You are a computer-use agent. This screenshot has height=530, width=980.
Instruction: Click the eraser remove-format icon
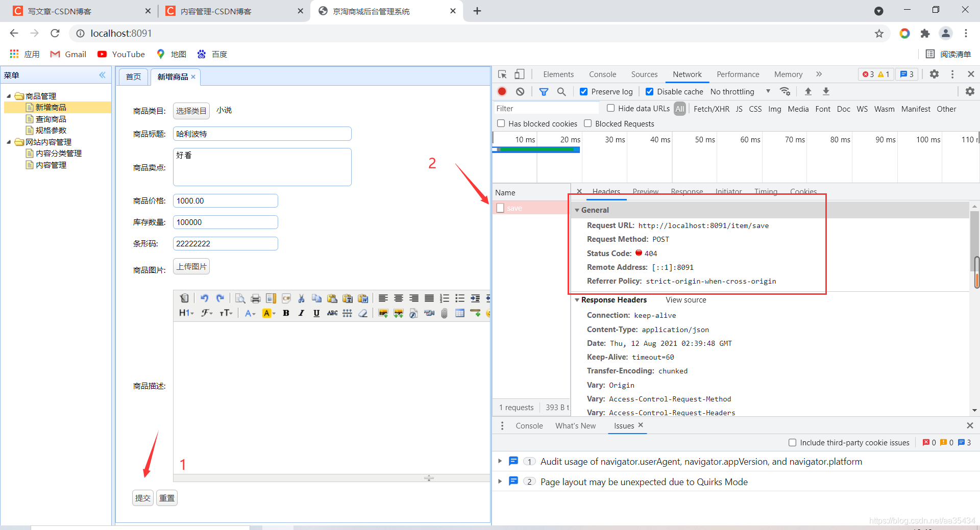(363, 313)
